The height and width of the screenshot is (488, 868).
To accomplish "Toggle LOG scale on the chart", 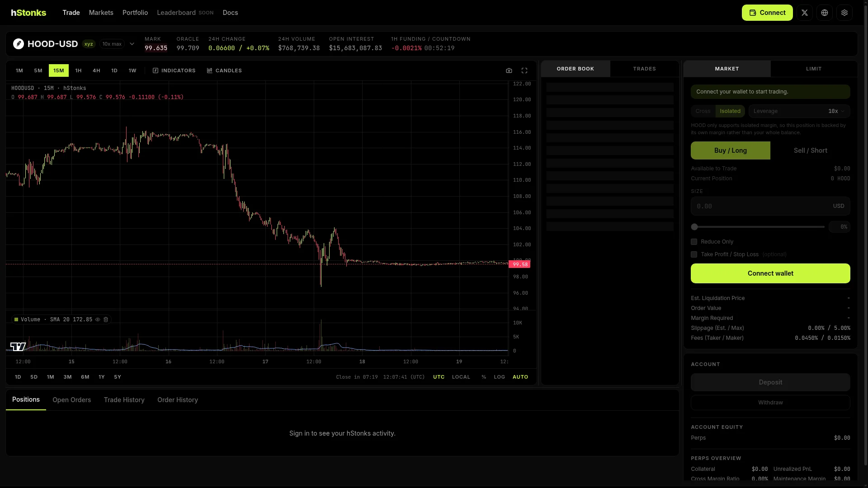I will pos(500,377).
